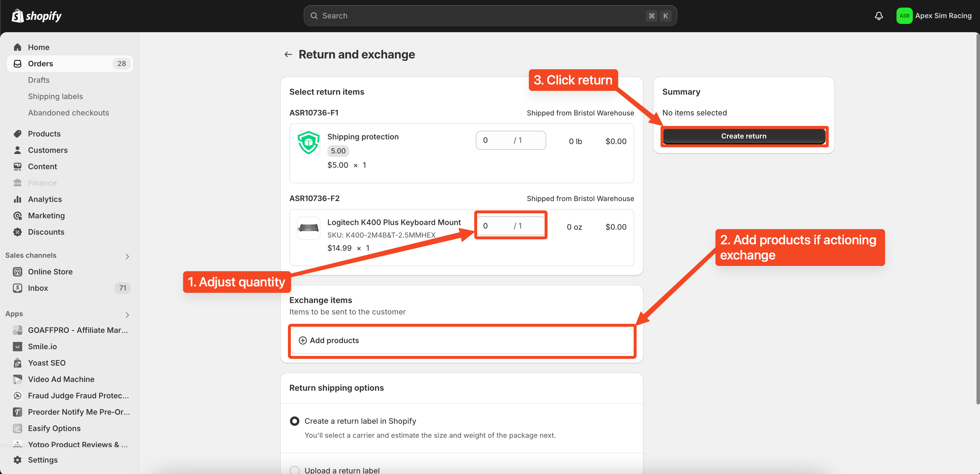Open Settings via the gear icon
980x474 pixels.
(x=18, y=459)
